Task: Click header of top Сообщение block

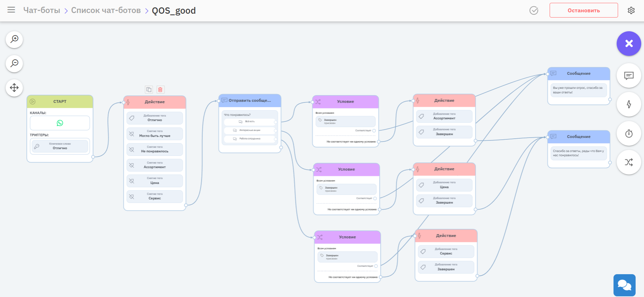Action: (x=579, y=73)
